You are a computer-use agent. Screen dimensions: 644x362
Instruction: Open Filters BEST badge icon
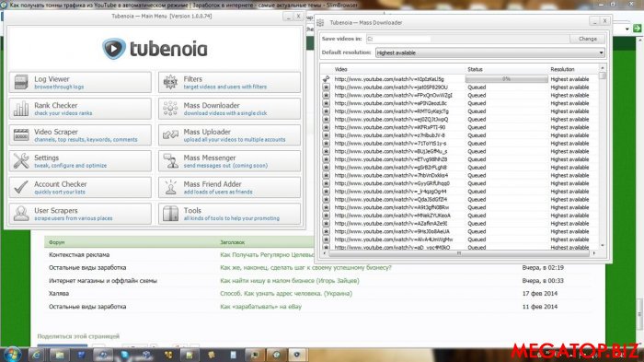tap(170, 82)
